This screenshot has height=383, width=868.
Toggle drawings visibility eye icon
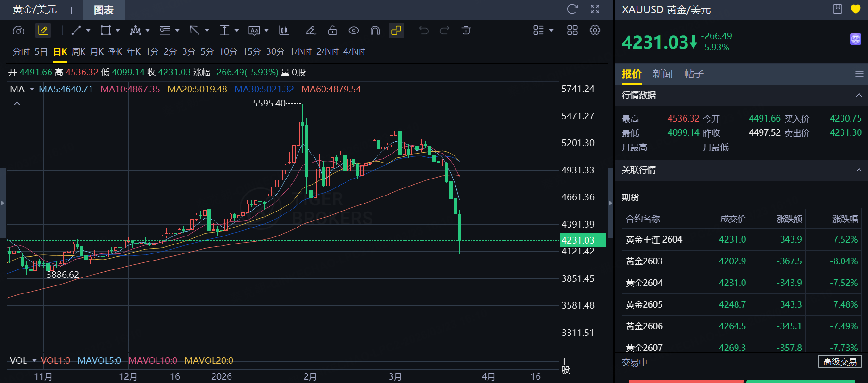[354, 31]
